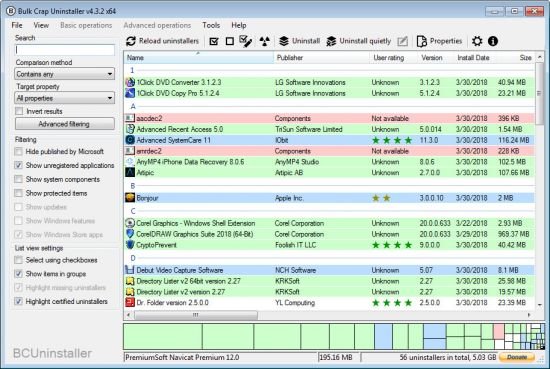550x369 pixels.
Task: Sort list by Size column
Action: pyautogui.click(x=514, y=58)
